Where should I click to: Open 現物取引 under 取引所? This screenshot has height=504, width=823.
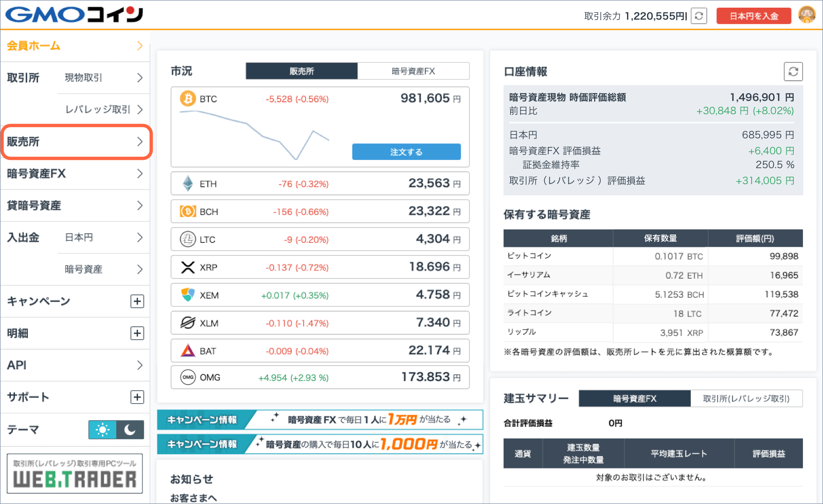coord(103,78)
